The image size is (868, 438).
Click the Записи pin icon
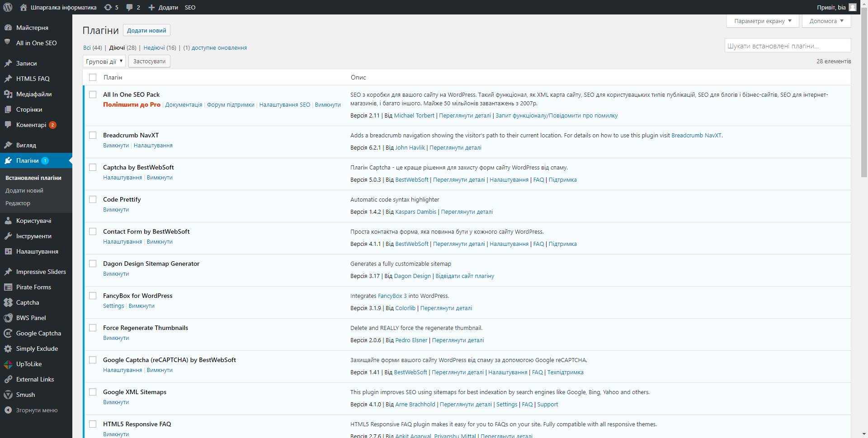coord(8,63)
